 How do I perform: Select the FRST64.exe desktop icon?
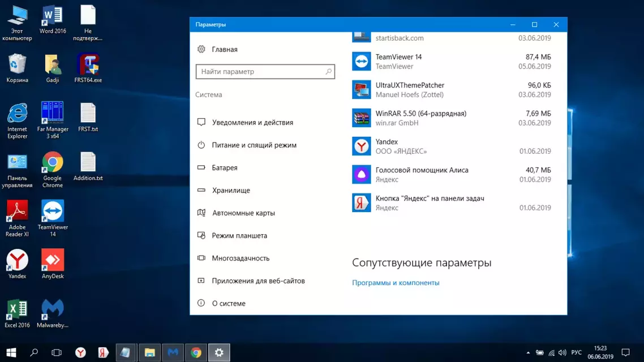pos(88,68)
